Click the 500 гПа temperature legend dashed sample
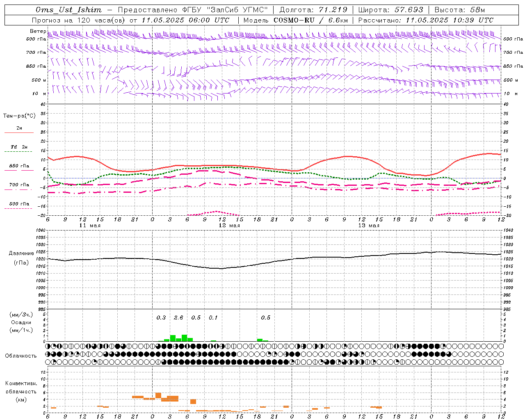Image resolution: width=525 pixels, height=420 pixels. pos(18,208)
